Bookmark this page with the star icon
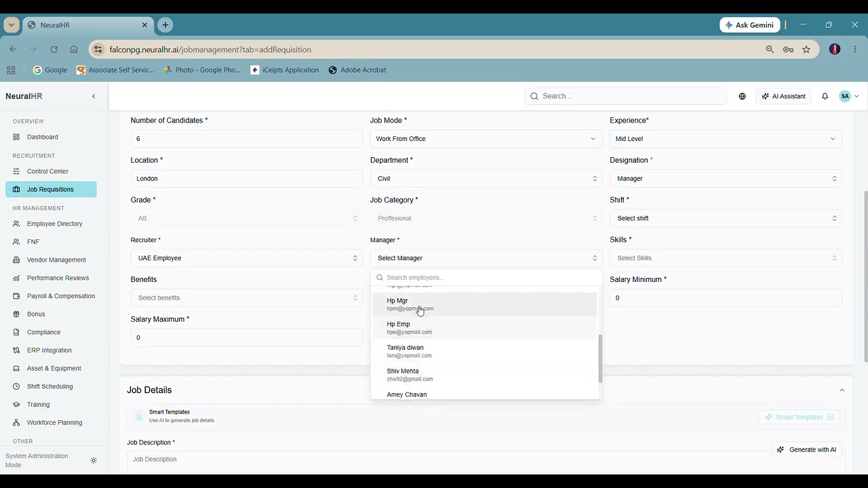 coord(806,49)
